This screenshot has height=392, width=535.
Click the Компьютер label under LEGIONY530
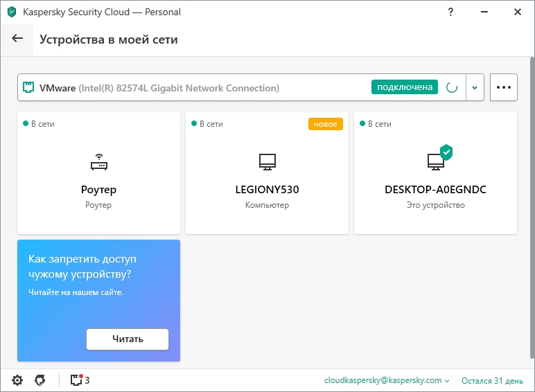tap(267, 205)
